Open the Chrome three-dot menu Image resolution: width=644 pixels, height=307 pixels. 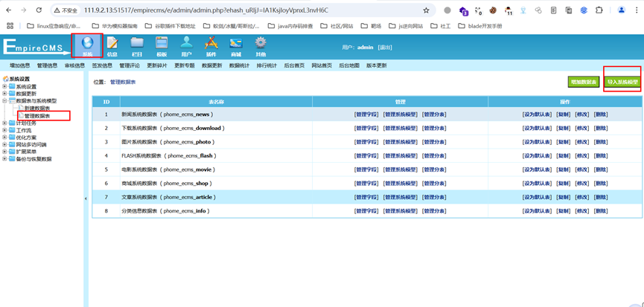pyautogui.click(x=637, y=10)
